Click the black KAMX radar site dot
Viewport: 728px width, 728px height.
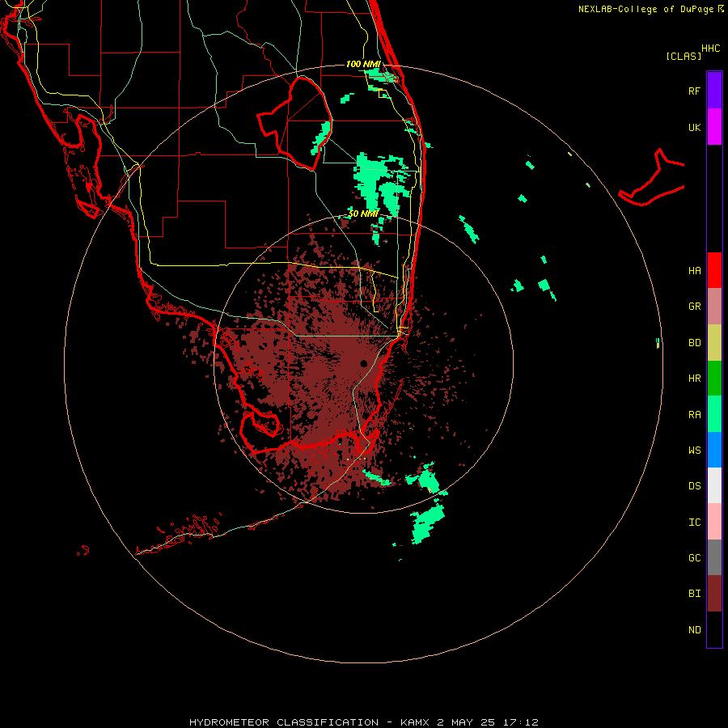(x=364, y=363)
